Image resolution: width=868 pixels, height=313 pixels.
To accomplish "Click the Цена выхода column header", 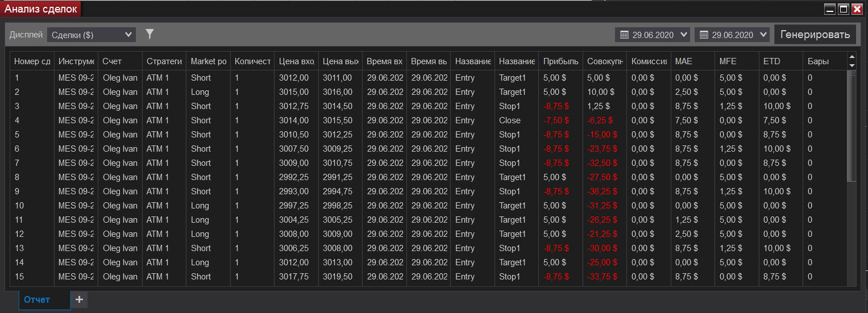I will 340,61.
